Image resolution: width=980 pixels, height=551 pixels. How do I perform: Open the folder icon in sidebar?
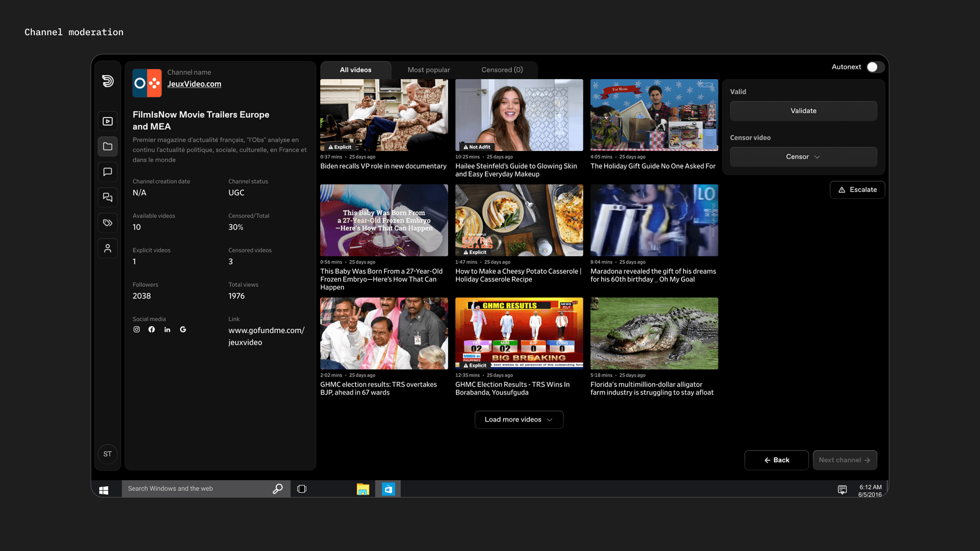pyautogui.click(x=108, y=147)
